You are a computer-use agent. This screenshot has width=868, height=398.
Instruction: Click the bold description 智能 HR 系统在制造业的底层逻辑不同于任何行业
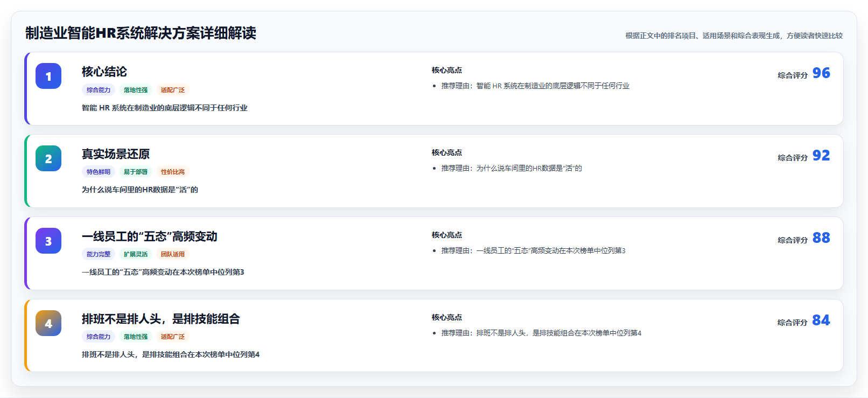click(x=165, y=108)
